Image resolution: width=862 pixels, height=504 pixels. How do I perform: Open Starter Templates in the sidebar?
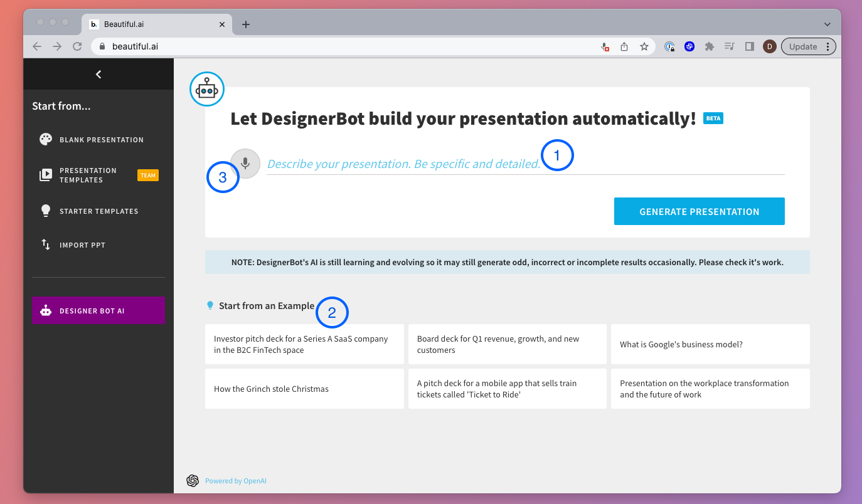tap(98, 211)
